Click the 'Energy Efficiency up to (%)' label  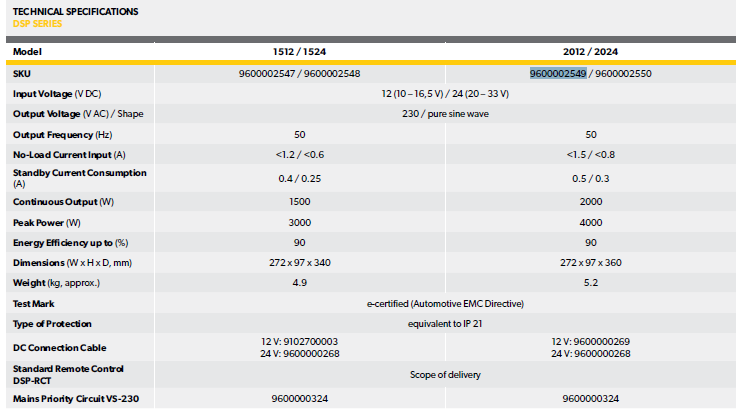pos(72,243)
